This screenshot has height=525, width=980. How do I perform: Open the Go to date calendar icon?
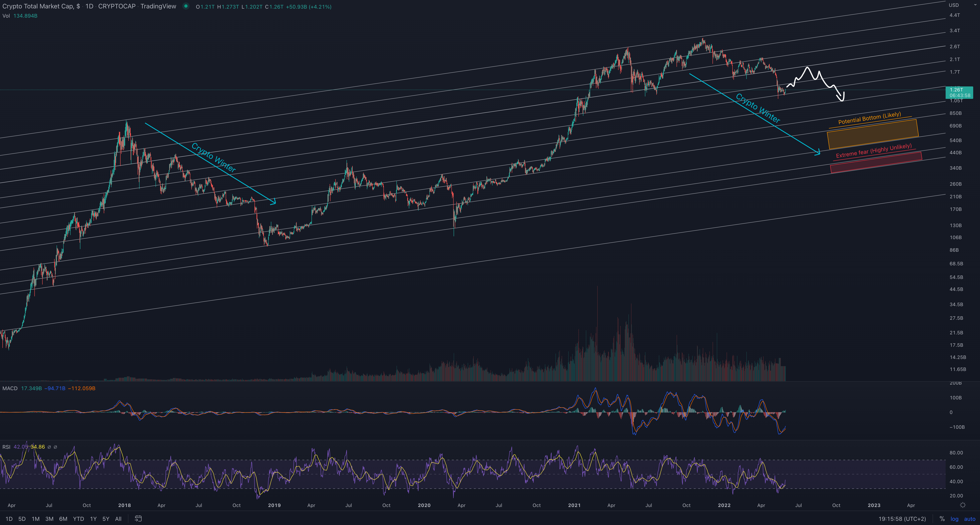138,519
